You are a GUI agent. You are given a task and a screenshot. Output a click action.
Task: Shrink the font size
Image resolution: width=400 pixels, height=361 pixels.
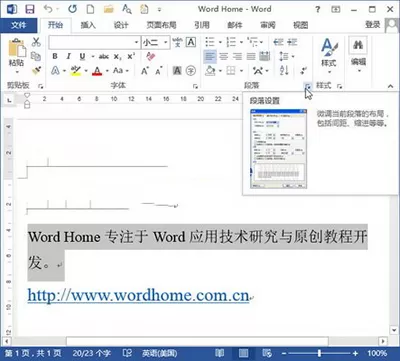click(x=158, y=71)
